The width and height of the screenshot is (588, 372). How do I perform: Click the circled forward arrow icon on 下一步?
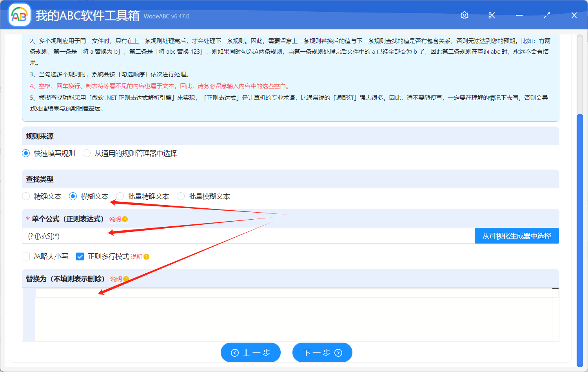click(x=338, y=352)
